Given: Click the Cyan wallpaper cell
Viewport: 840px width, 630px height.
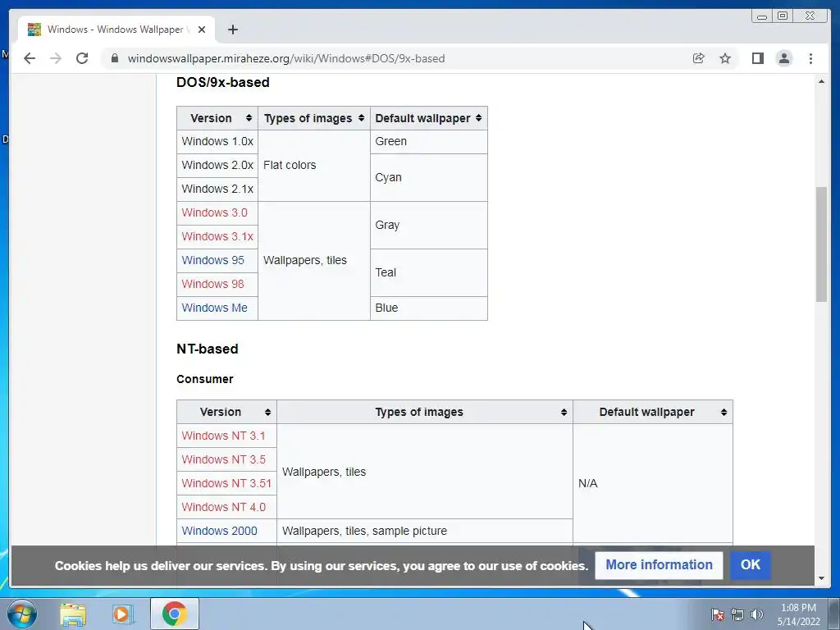Looking at the screenshot, I should [428, 177].
